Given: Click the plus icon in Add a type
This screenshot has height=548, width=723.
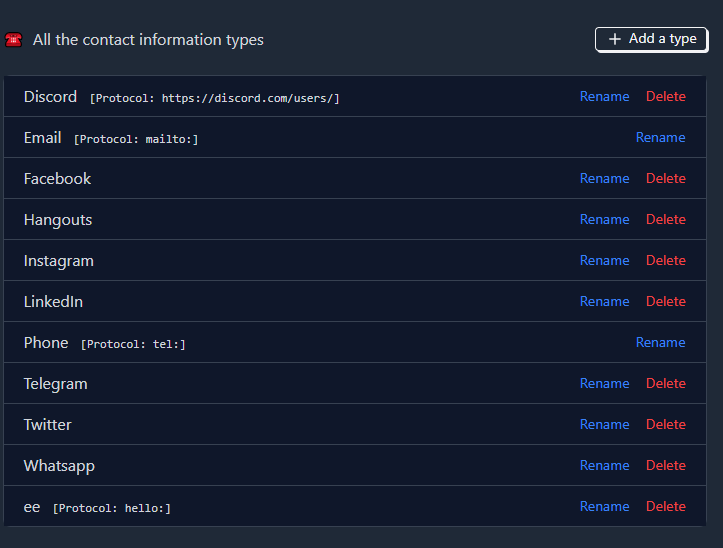Looking at the screenshot, I should click(615, 39).
